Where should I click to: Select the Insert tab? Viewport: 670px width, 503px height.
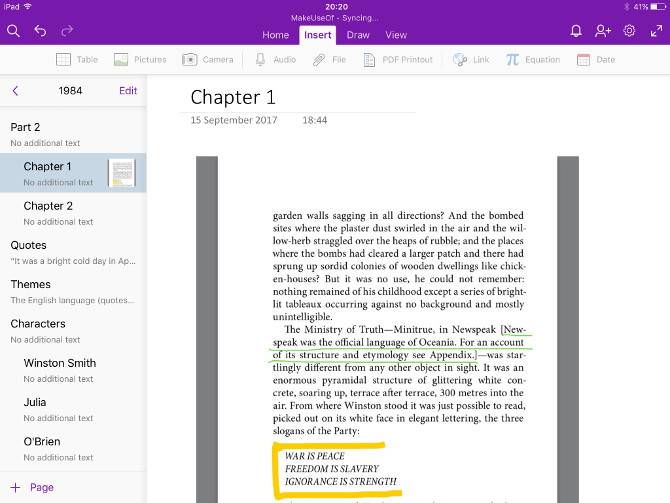317,35
